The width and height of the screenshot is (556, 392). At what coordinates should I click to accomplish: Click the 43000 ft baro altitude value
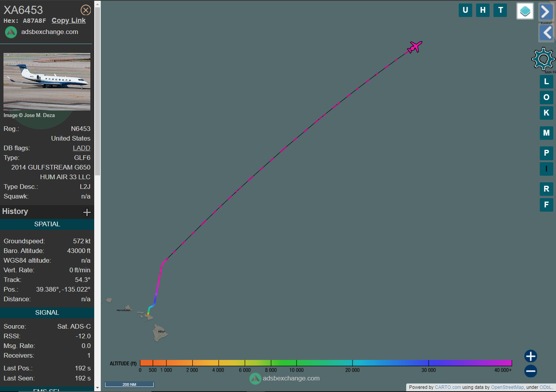point(79,251)
